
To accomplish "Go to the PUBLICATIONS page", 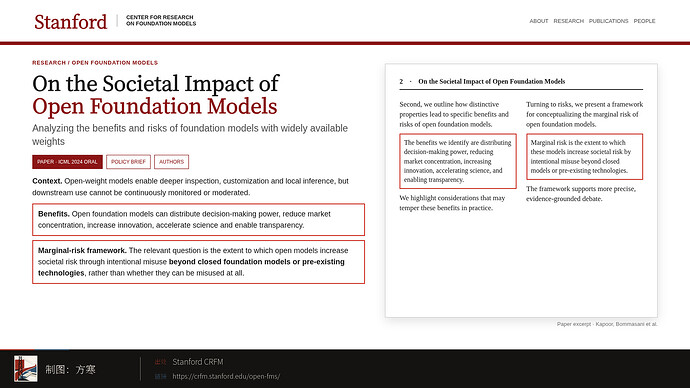I will [x=609, y=21].
